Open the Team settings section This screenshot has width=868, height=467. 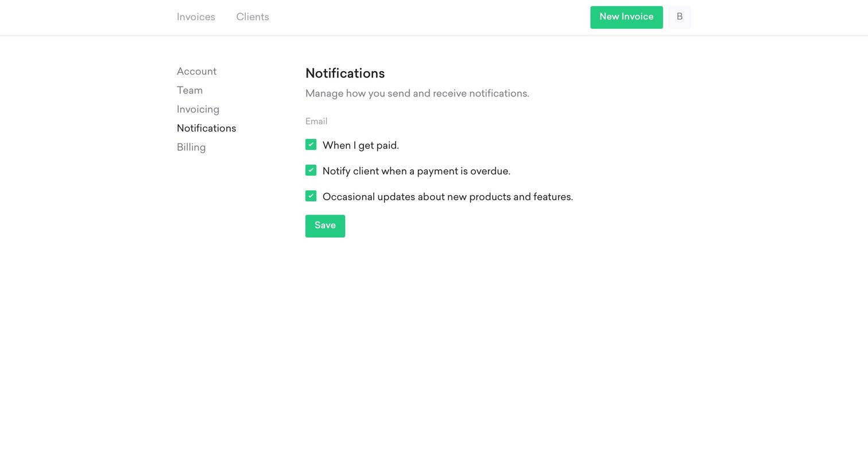(x=189, y=90)
